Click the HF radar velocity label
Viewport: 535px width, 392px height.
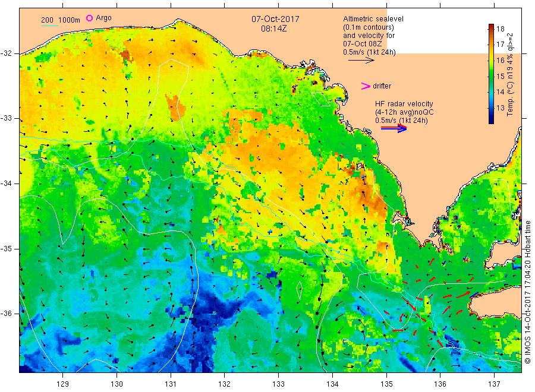tap(404, 103)
